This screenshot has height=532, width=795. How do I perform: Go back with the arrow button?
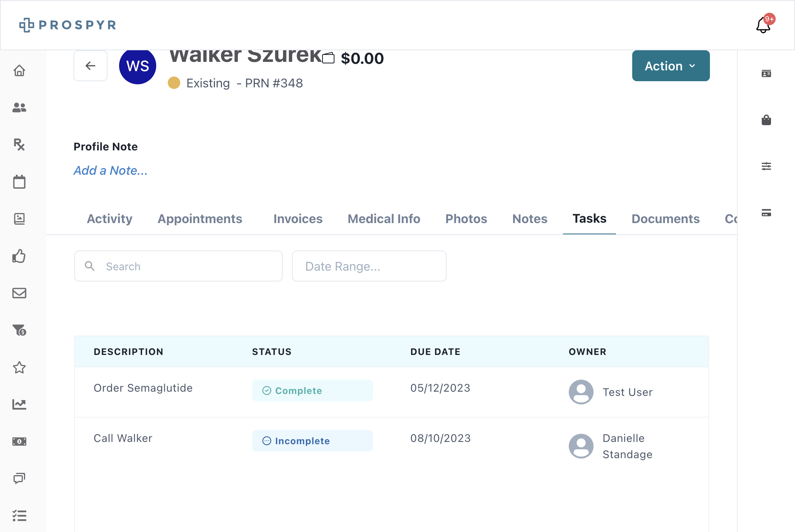point(90,66)
